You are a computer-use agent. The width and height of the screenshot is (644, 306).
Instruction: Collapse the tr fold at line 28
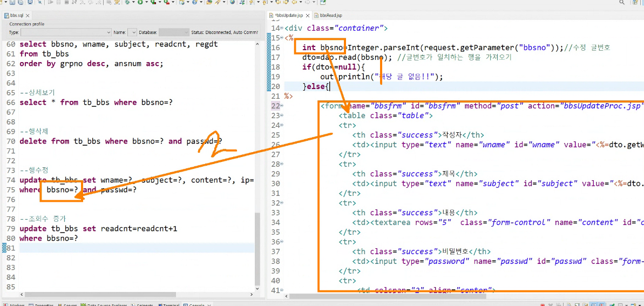click(281, 164)
